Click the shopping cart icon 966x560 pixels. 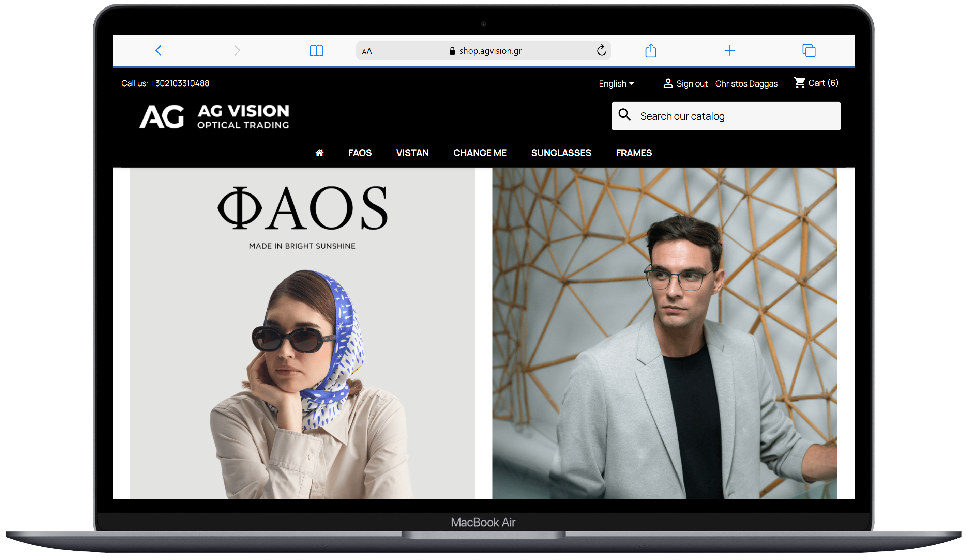[x=799, y=82]
